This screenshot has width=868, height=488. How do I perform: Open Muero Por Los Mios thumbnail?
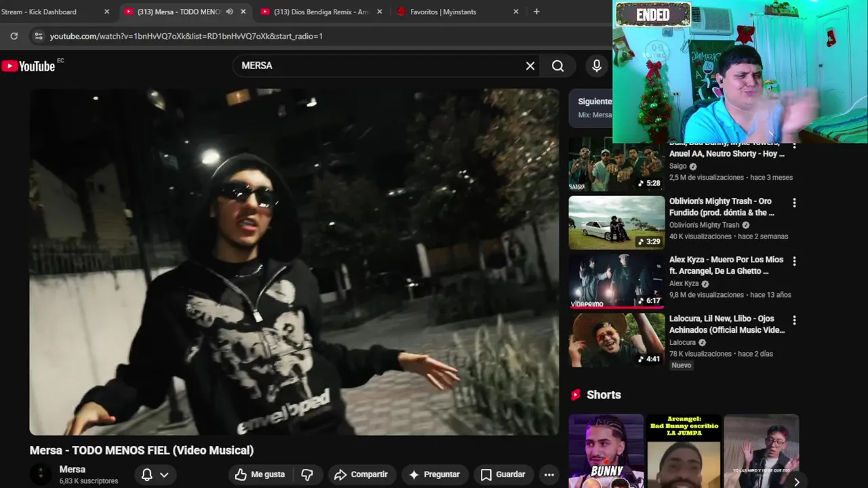pos(616,281)
